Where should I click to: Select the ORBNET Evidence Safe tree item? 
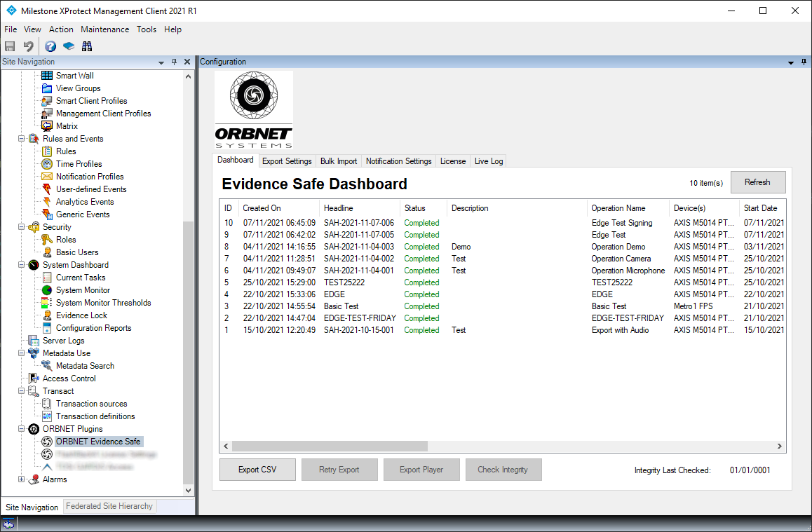[98, 442]
